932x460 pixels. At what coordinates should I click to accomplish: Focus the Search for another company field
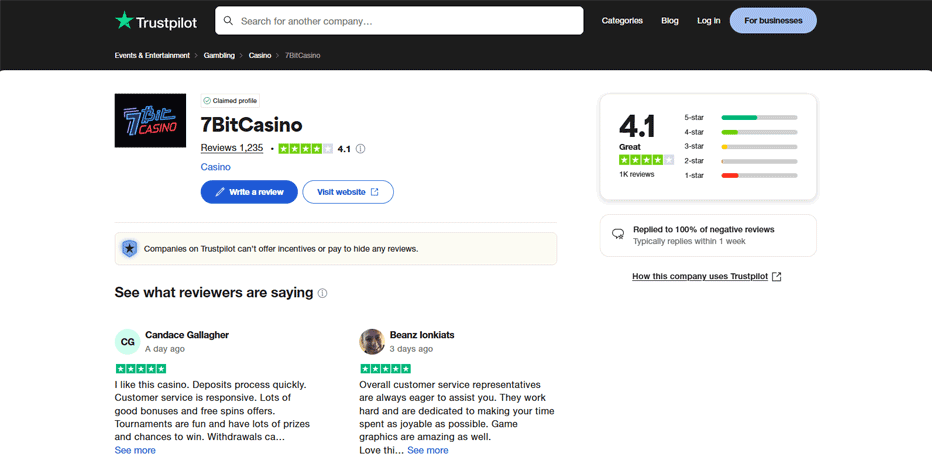tap(399, 21)
